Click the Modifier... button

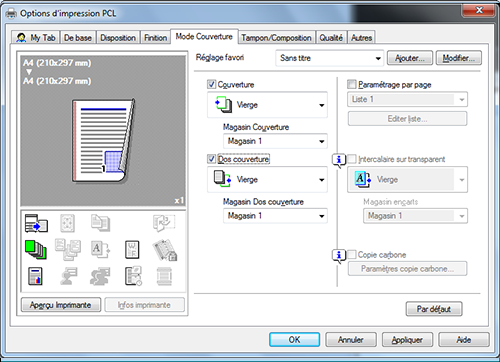458,58
